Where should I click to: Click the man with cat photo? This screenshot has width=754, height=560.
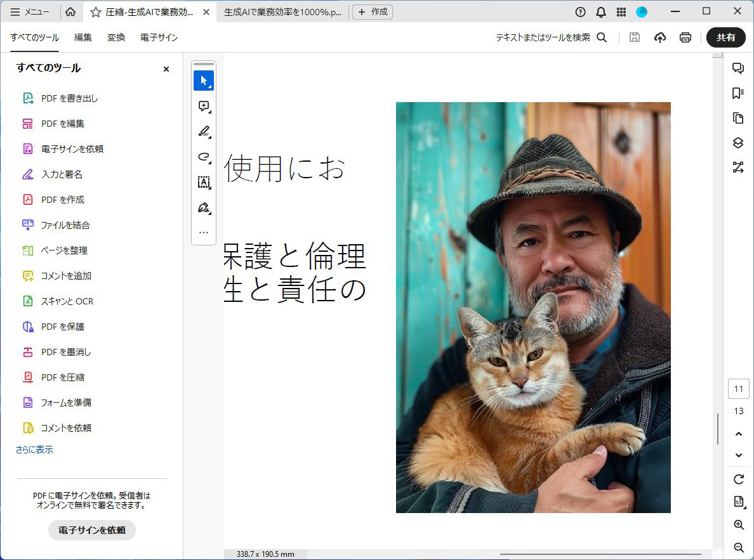[x=533, y=308]
